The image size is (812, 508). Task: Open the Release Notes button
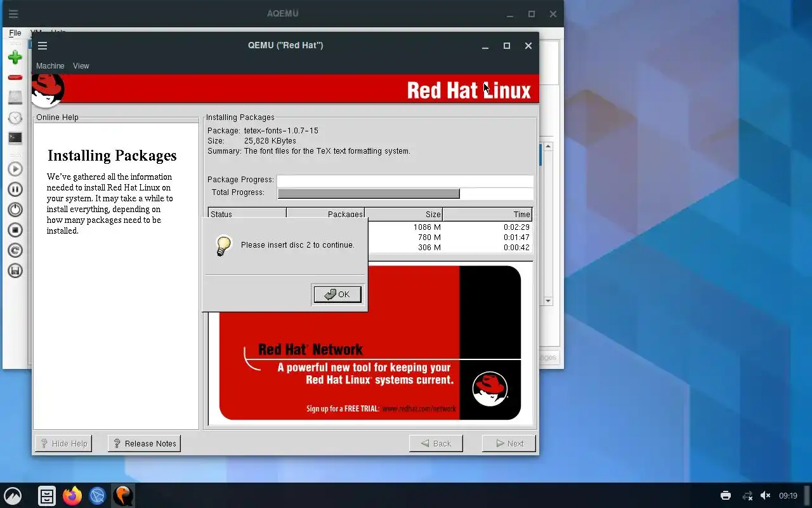144,443
